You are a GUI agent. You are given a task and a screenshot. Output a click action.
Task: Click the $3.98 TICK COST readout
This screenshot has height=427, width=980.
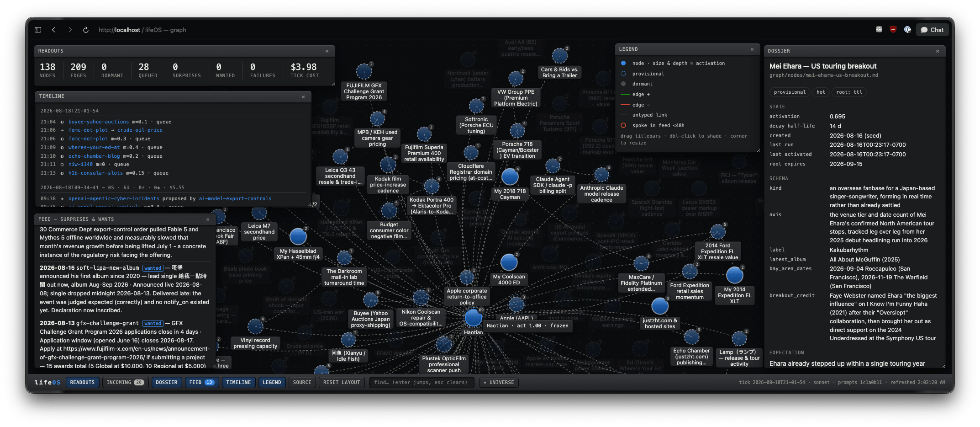305,70
